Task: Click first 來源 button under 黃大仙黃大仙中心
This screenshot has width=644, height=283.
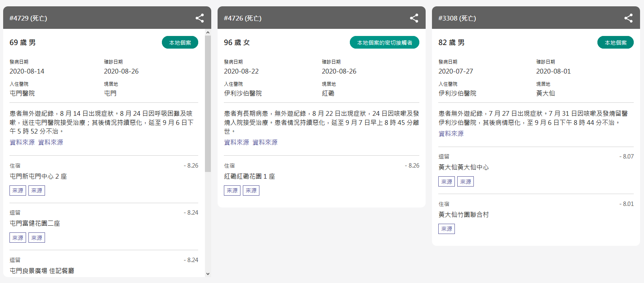Action: [x=447, y=182]
